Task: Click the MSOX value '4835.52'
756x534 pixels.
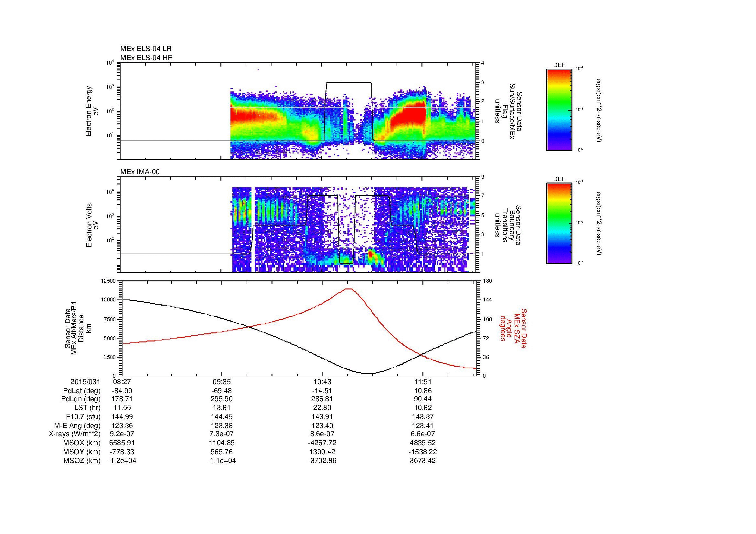Action: [423, 443]
